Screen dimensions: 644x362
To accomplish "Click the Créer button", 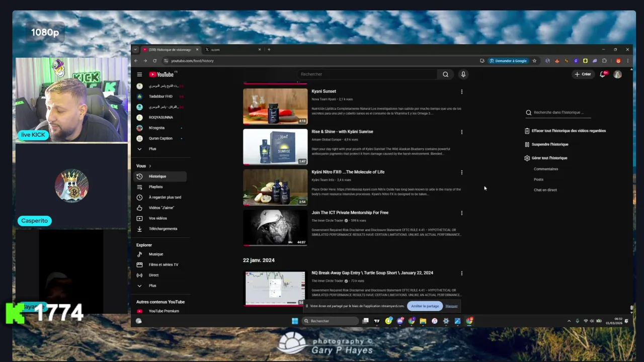I will [583, 74].
